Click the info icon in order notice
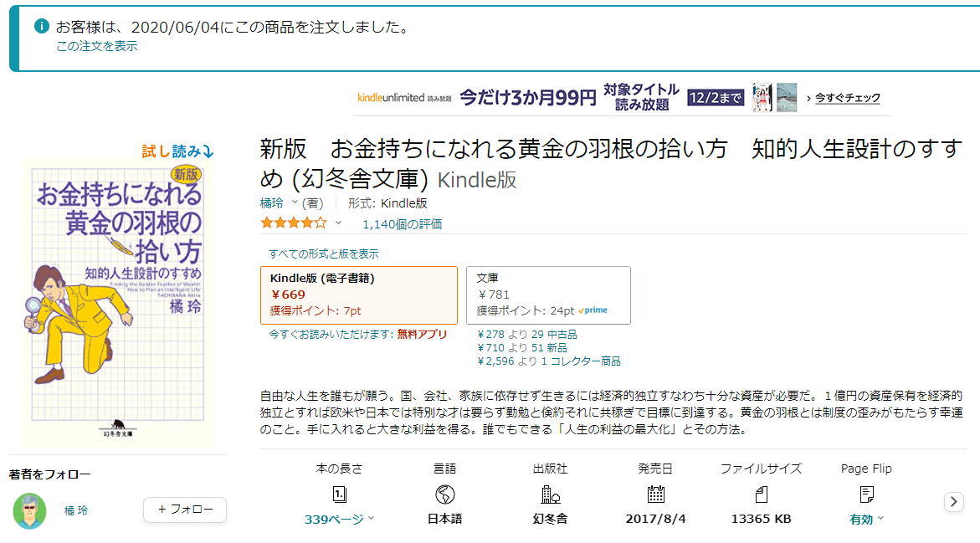 pos(41,26)
